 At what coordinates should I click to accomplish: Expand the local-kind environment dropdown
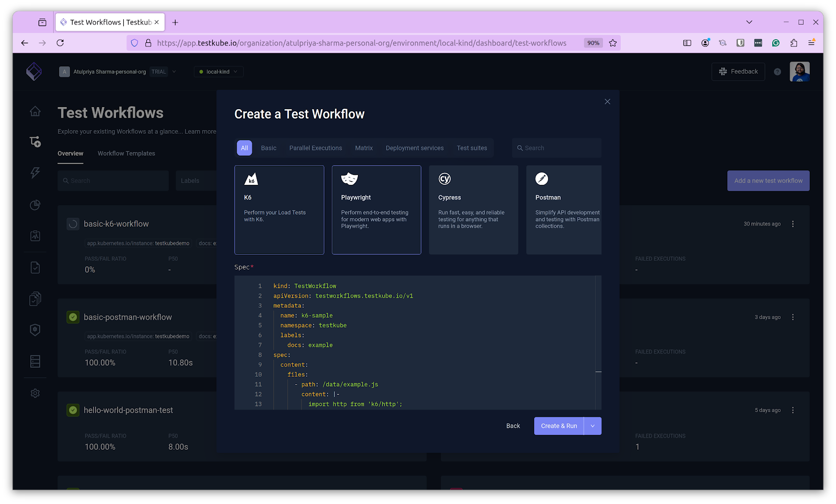pyautogui.click(x=218, y=72)
